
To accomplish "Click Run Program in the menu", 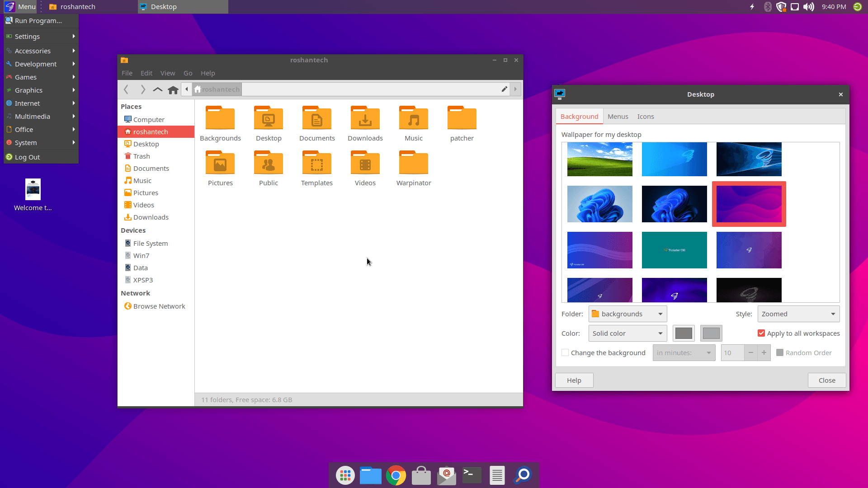I will (41, 20).
